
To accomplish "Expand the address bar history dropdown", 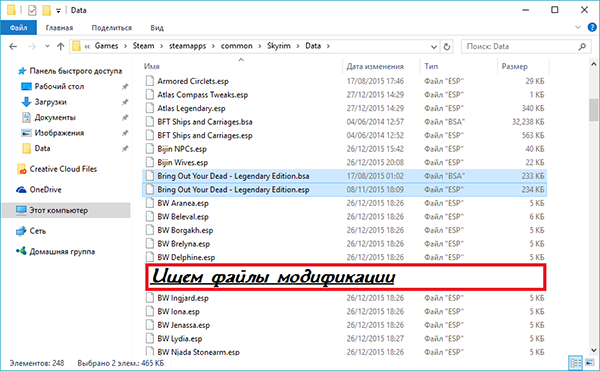I will pyautogui.click(x=434, y=47).
